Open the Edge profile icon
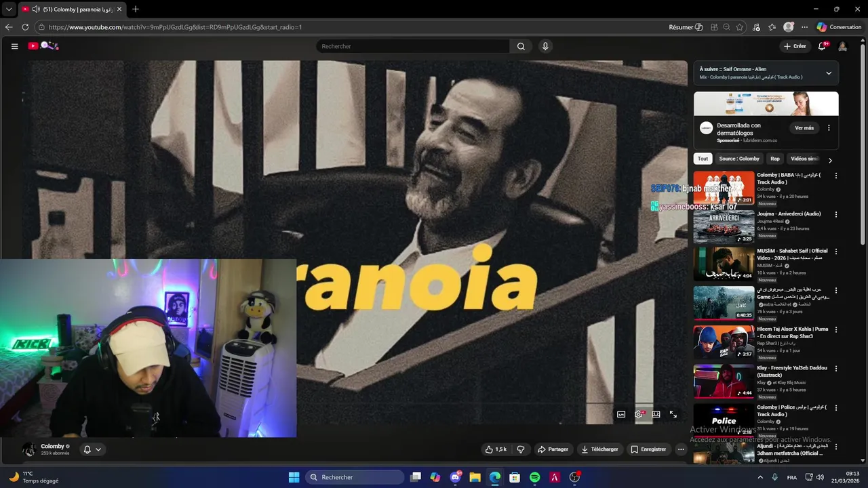This screenshot has width=868, height=488. click(789, 27)
